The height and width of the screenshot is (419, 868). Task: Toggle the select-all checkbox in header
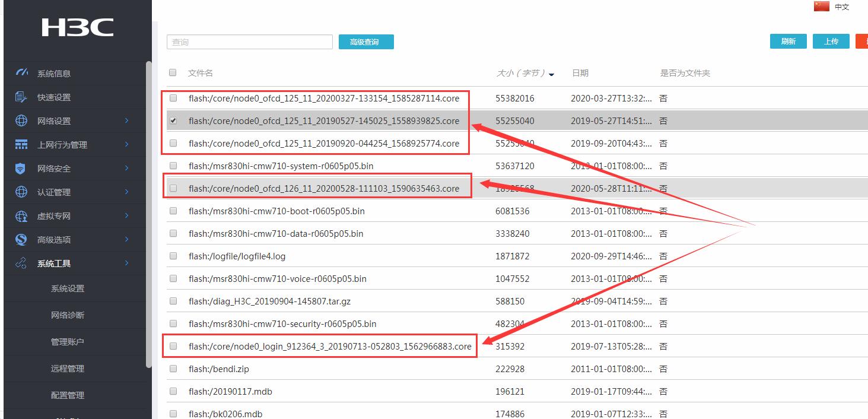tap(173, 72)
